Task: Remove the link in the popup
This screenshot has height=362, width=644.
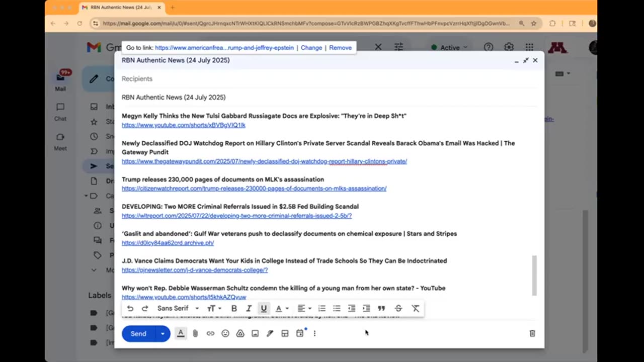Action: point(341,48)
